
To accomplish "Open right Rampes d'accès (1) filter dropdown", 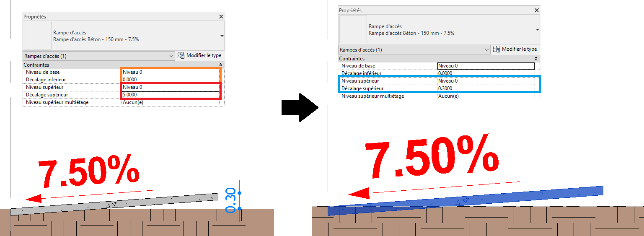I will [486, 50].
